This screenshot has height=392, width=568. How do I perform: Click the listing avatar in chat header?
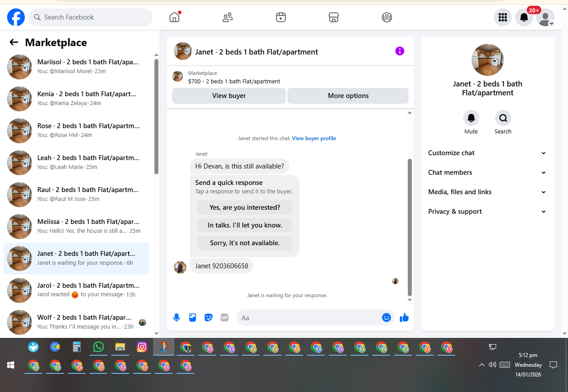click(183, 51)
